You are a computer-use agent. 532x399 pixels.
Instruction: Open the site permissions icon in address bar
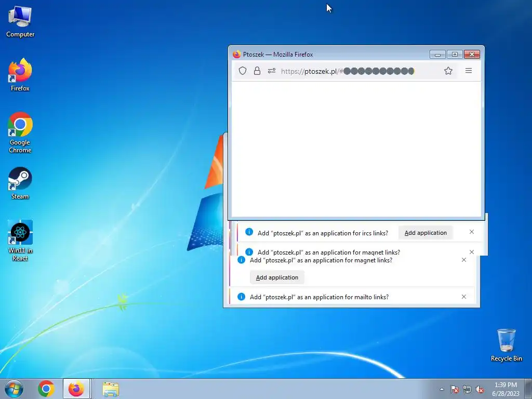271,71
